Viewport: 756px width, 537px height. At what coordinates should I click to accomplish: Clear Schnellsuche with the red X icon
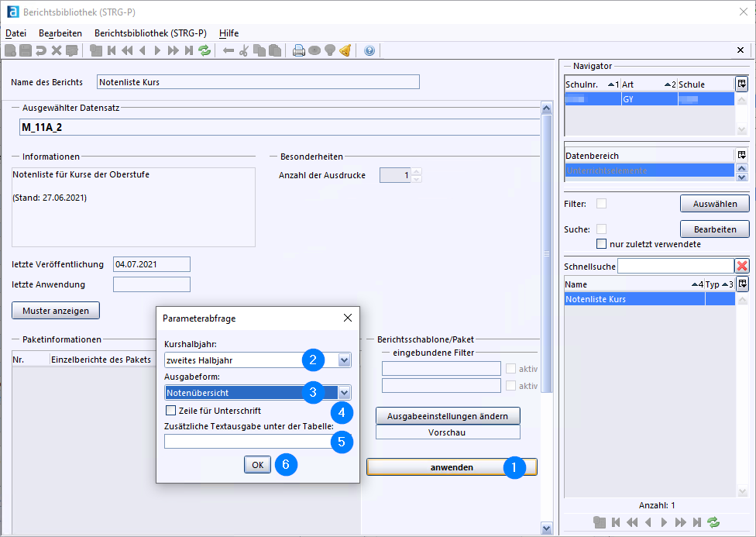coord(742,266)
